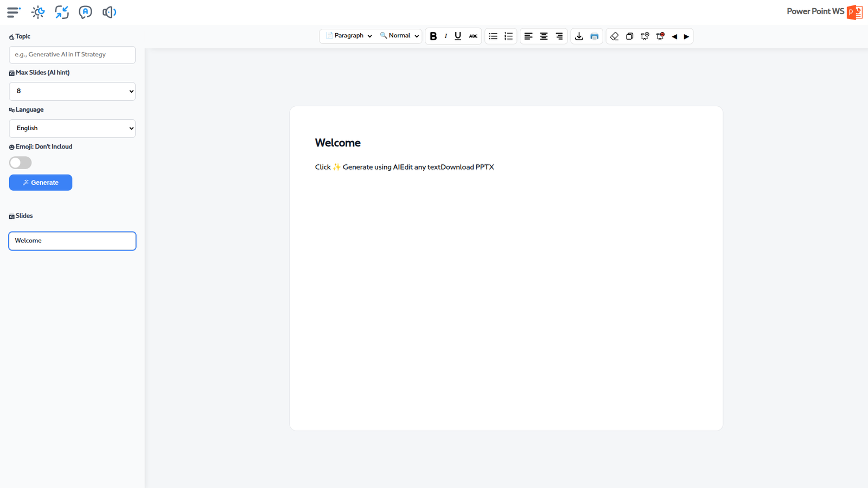The image size is (868, 488).
Task: Click the eraser clear formatting icon
Action: pos(614,36)
